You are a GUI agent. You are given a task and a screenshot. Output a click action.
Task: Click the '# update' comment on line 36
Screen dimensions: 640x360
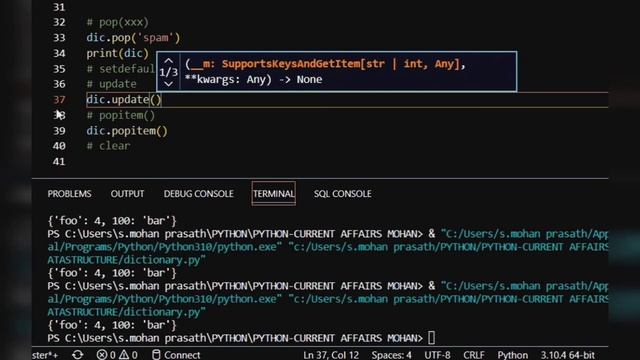tap(111, 84)
